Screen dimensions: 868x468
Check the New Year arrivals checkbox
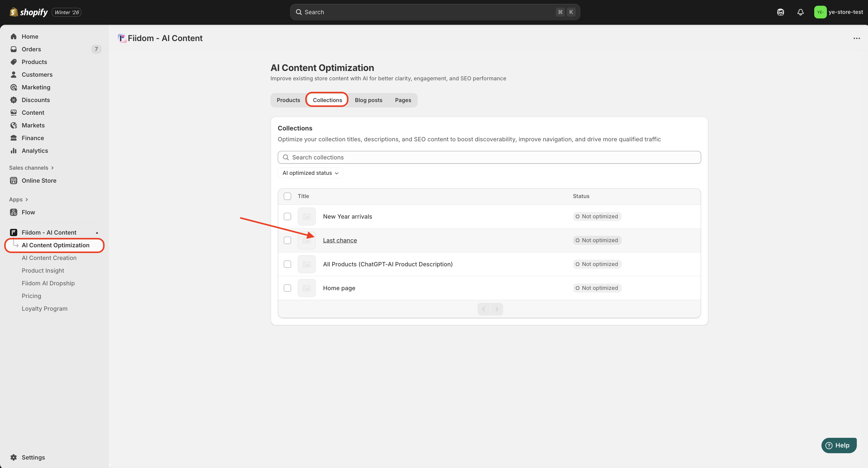tap(287, 216)
